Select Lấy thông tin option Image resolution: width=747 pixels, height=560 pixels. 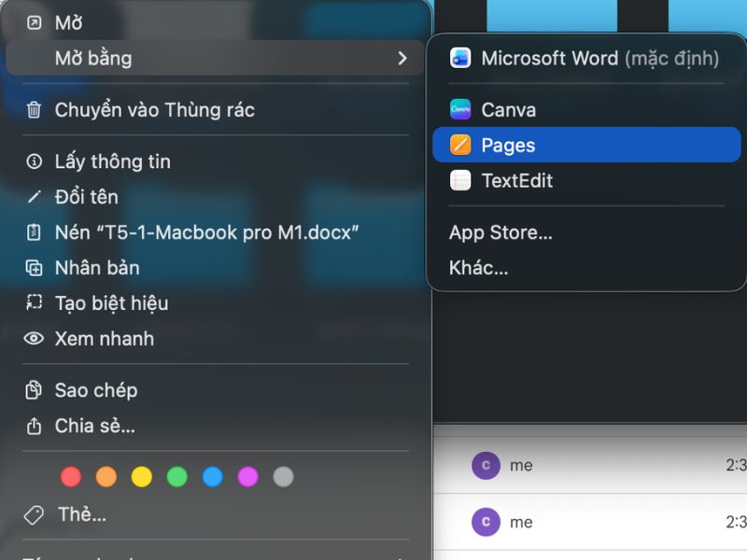[215, 161]
